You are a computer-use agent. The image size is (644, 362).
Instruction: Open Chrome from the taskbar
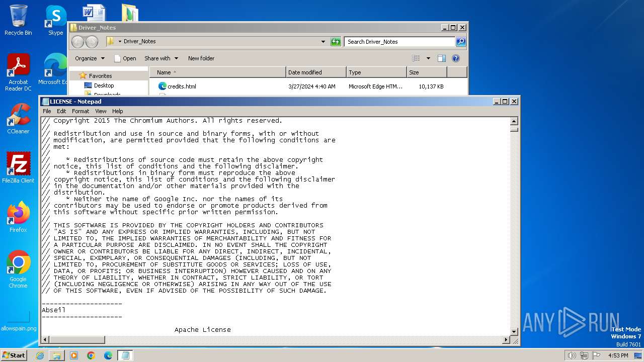[x=91, y=355]
